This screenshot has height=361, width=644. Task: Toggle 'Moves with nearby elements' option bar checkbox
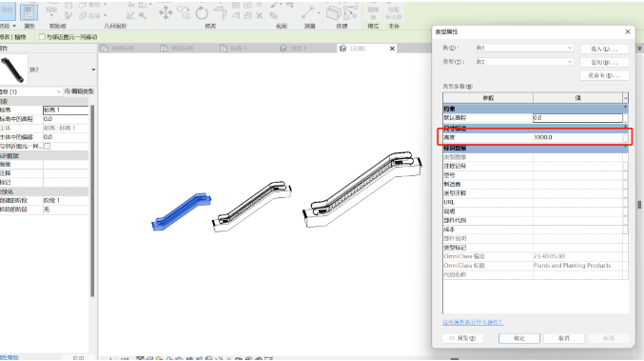[x=42, y=37]
